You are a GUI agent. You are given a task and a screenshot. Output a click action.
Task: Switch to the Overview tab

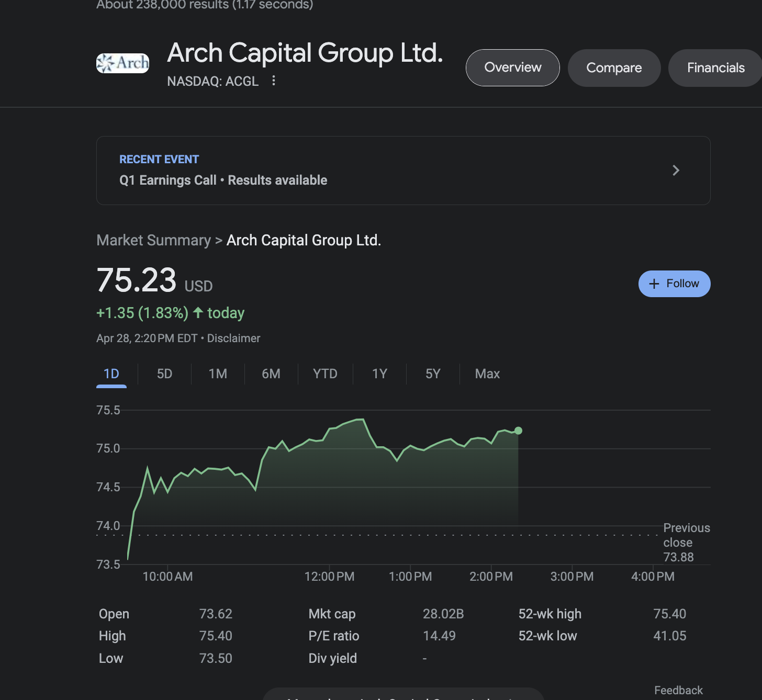click(512, 67)
